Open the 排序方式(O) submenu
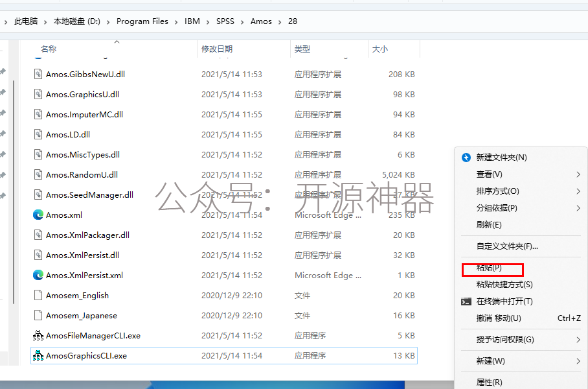This screenshot has width=588, height=389. (x=521, y=191)
